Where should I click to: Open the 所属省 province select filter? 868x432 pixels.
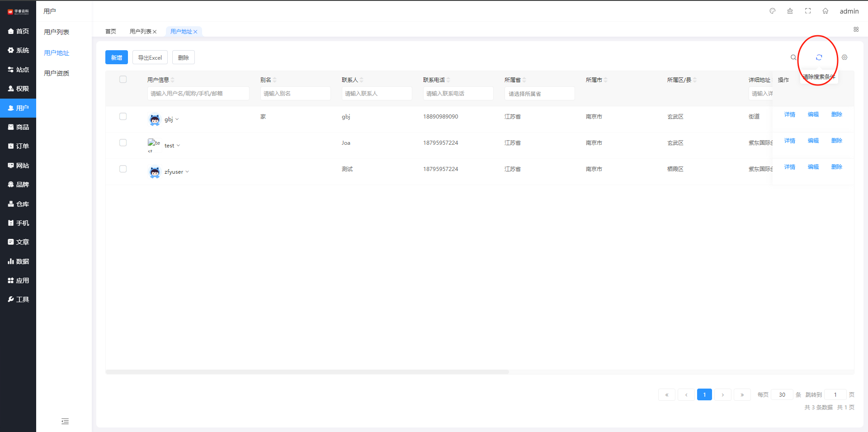coord(539,94)
